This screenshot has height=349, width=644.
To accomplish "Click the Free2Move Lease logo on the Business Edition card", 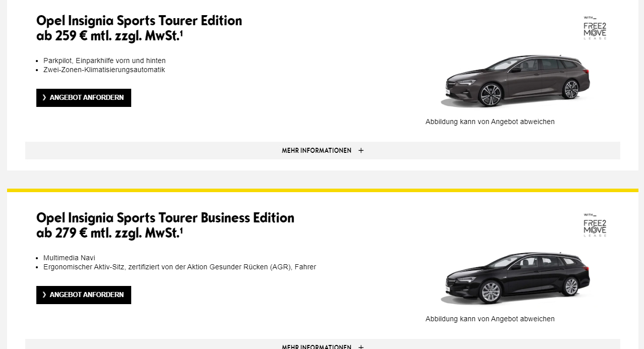I will 595,225.
